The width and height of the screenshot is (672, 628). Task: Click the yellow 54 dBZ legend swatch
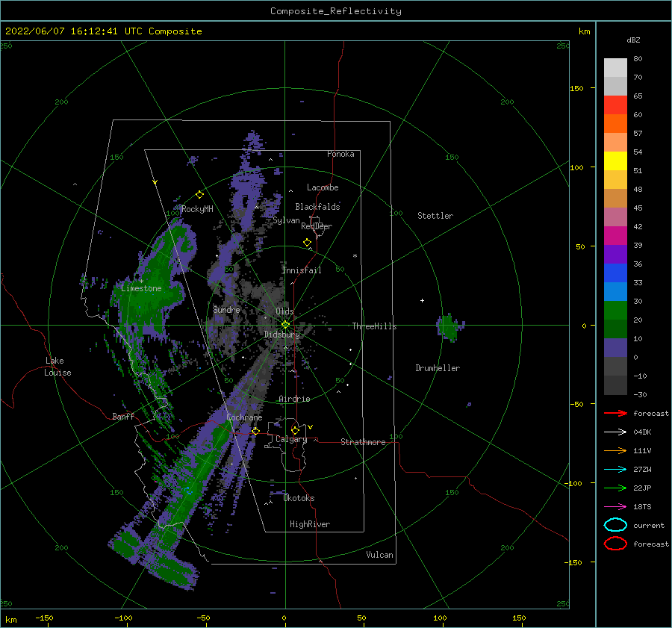(x=615, y=161)
